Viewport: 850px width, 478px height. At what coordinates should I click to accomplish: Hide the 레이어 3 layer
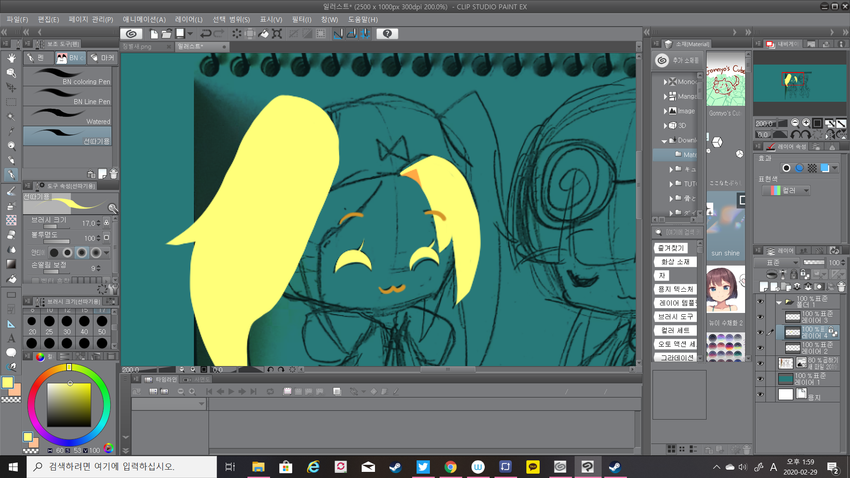pos(760,317)
